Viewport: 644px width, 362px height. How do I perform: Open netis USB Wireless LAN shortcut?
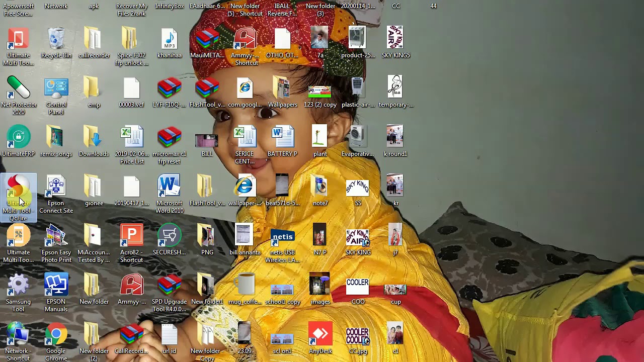(x=283, y=237)
